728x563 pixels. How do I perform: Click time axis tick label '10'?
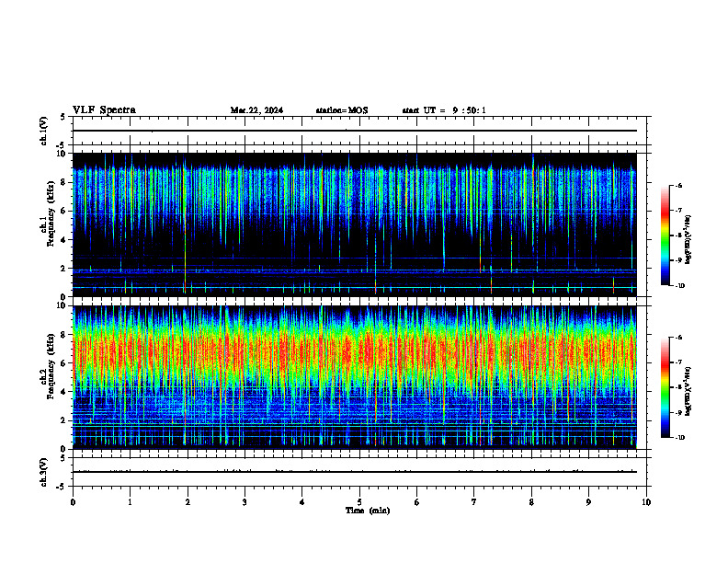click(646, 502)
